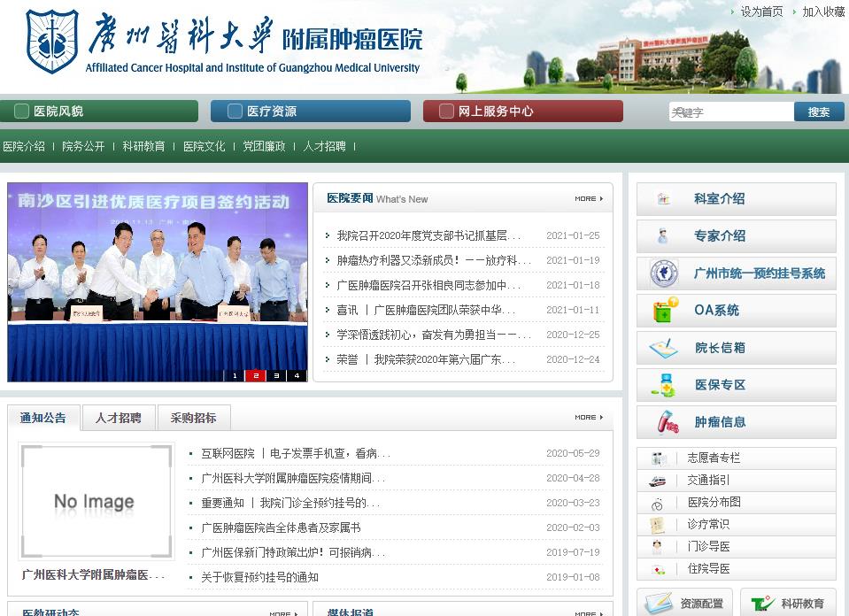Viewport: 849px width, 616px height.
Task: Switch to the 通知公告 tab
Action: (x=43, y=418)
